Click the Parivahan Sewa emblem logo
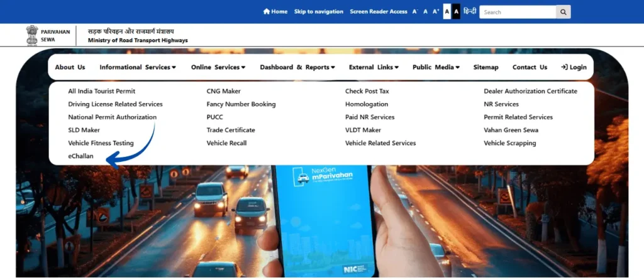This screenshot has height=280, width=644. [x=32, y=36]
